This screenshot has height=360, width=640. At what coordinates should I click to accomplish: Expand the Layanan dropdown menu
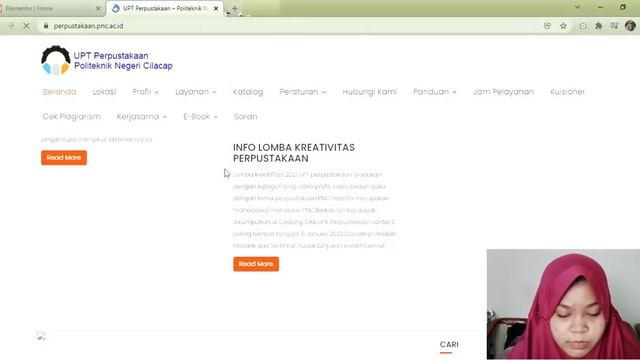tap(196, 92)
